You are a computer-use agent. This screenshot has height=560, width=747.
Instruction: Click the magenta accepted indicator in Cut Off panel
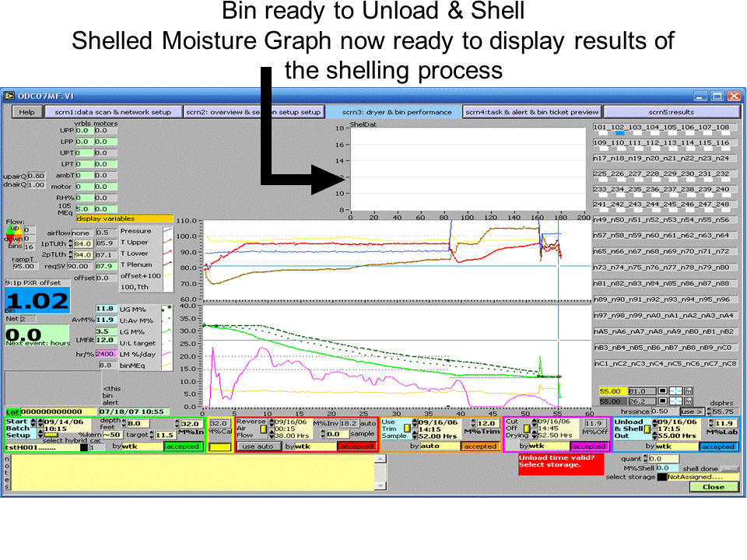[590, 446]
